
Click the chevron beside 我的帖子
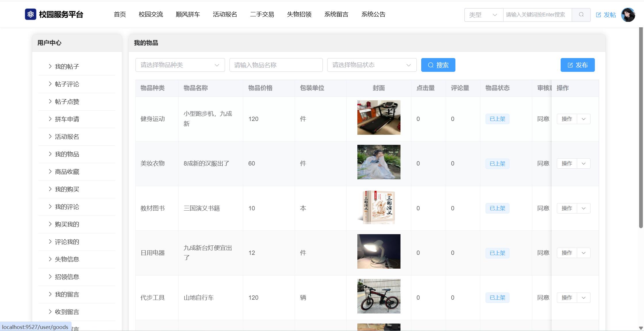click(x=50, y=66)
